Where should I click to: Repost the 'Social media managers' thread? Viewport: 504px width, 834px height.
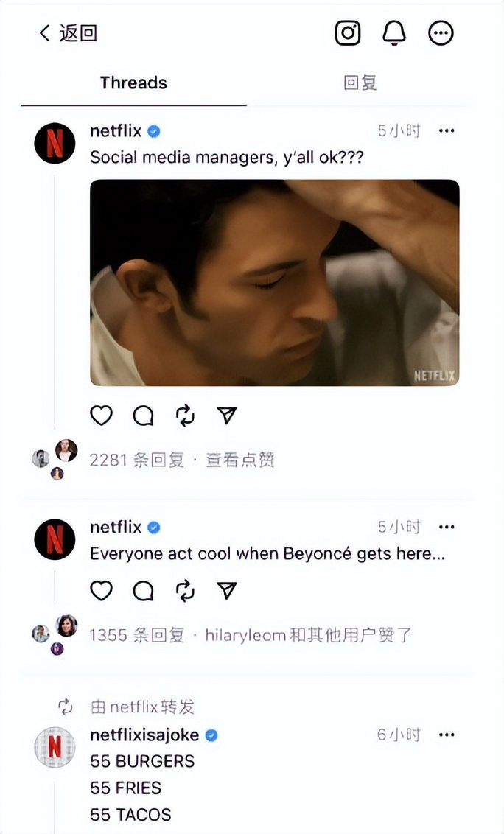(x=185, y=416)
